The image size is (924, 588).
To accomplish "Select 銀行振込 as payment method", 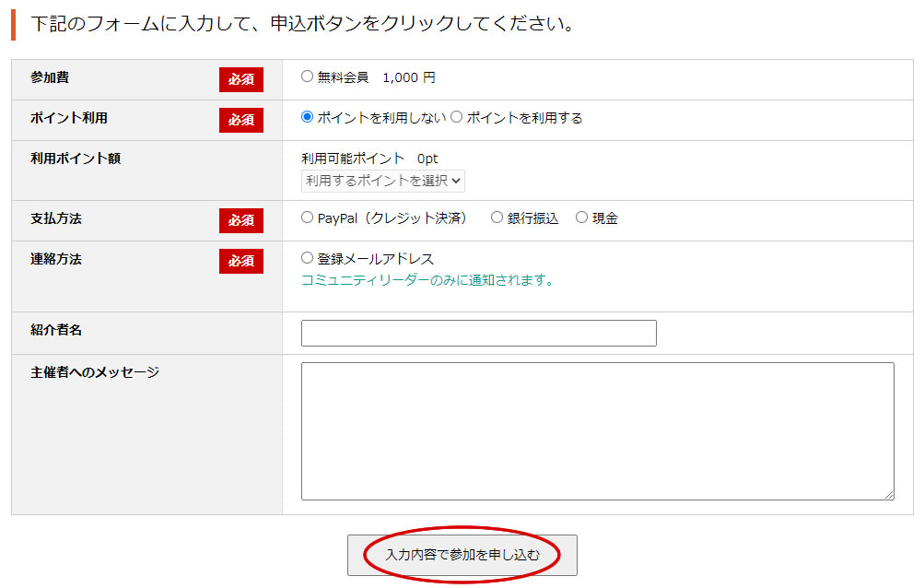I will point(497,218).
